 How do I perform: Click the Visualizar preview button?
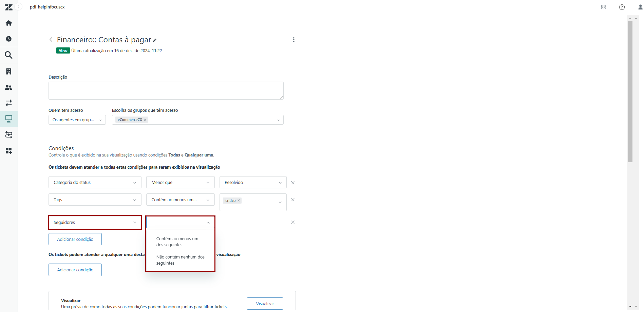click(265, 304)
